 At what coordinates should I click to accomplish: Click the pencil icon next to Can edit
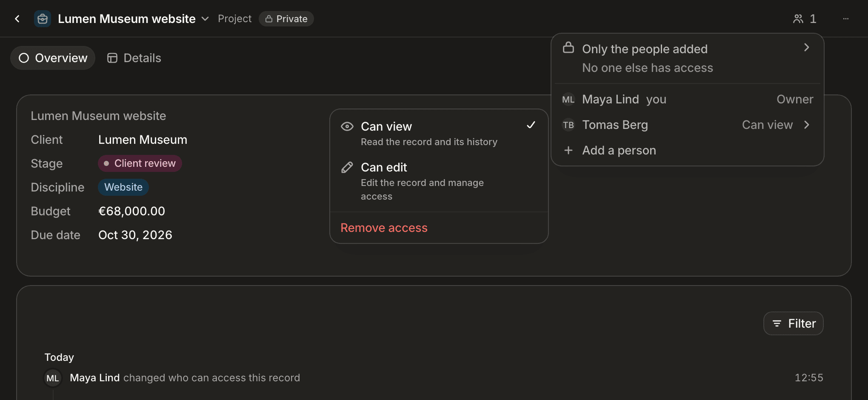pyautogui.click(x=347, y=167)
